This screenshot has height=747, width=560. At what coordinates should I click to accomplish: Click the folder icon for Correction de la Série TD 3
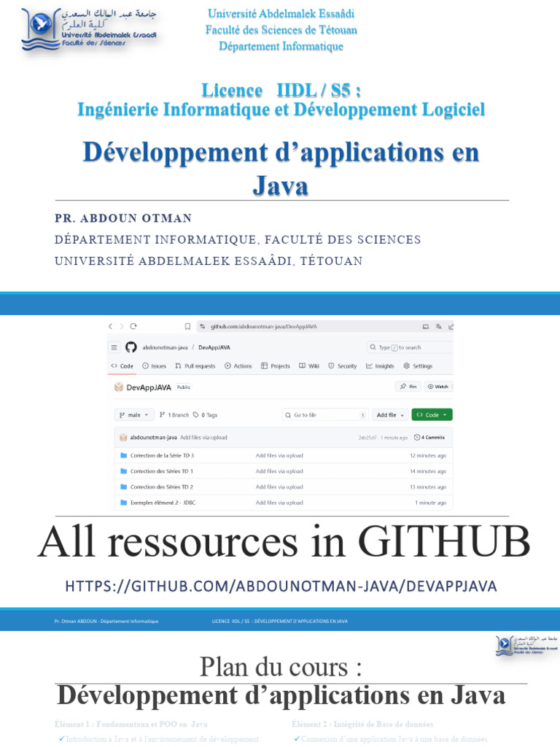(124, 455)
